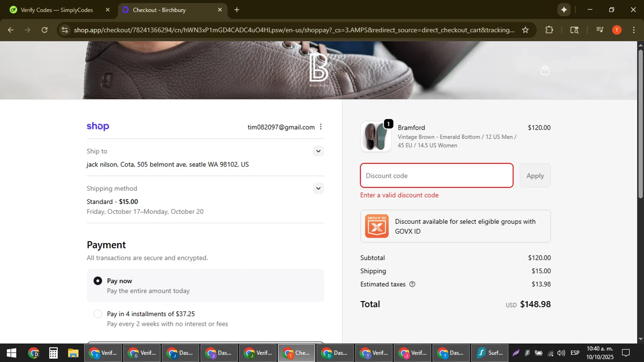Open the Windows Start menu

[x=12, y=353]
